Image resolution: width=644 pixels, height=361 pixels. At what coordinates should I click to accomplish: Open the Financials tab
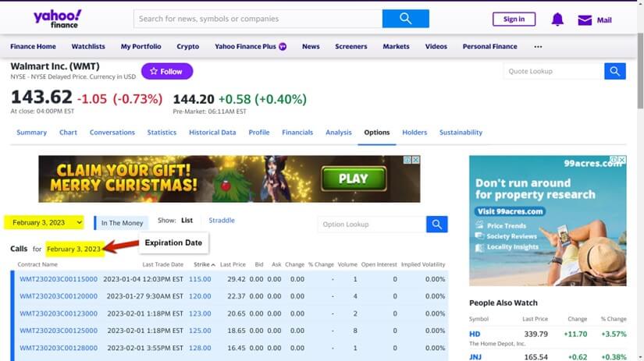point(297,132)
